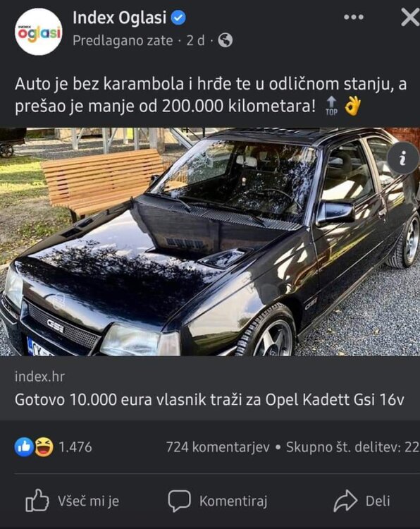
Task: Tap the public globe privacy icon
Action: [x=226, y=40]
